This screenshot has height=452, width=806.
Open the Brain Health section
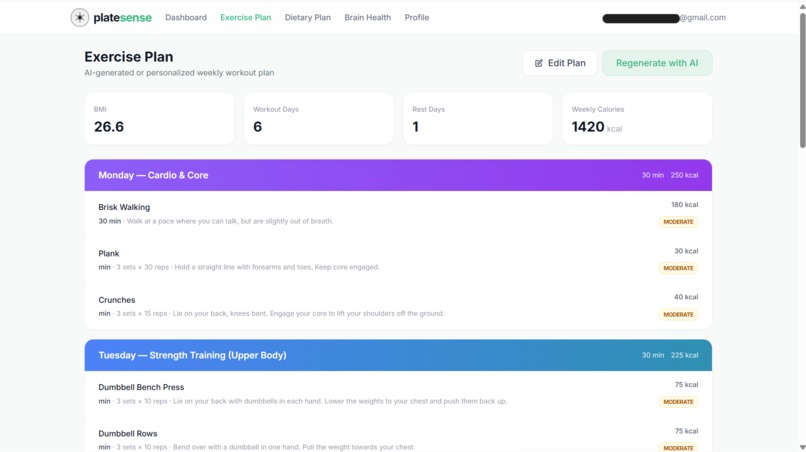[x=368, y=17]
